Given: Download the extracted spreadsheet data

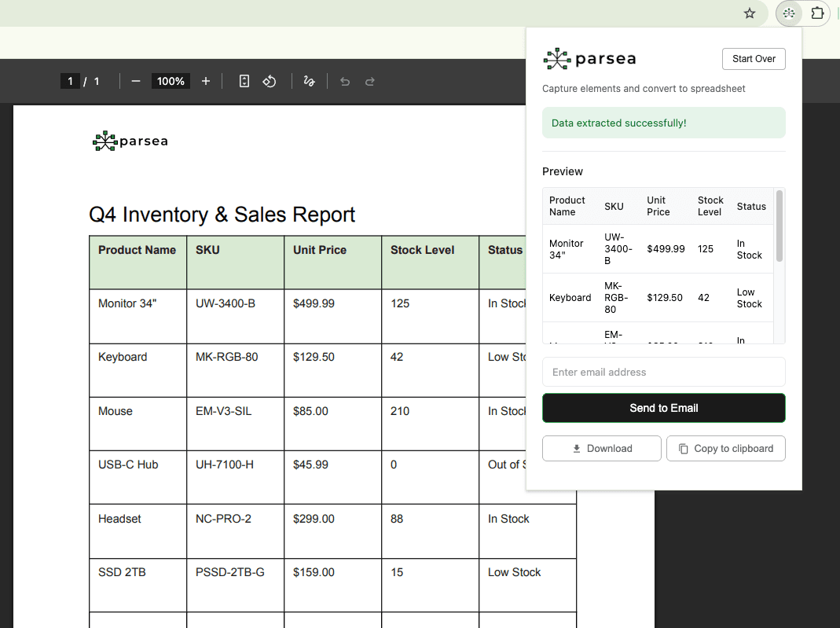Looking at the screenshot, I should click(x=601, y=448).
